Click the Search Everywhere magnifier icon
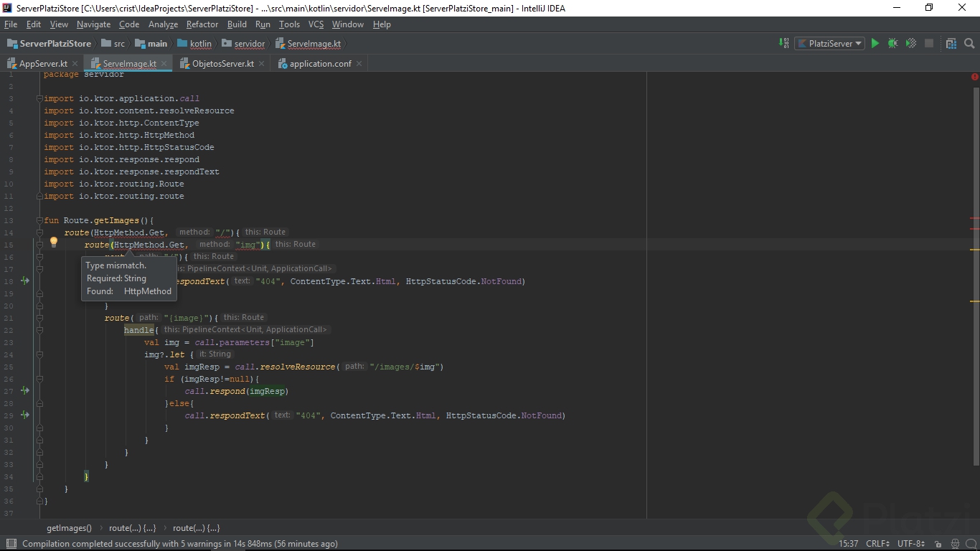 (x=969, y=44)
